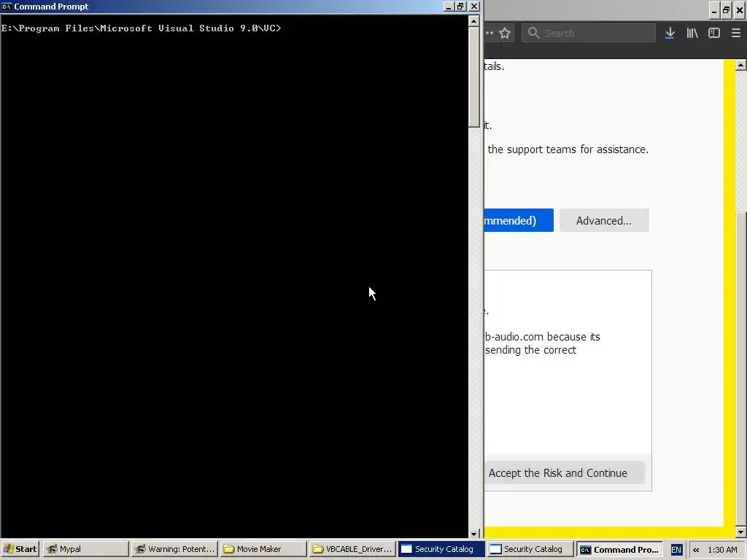Click the text "b-audio.com because its"
Image resolution: width=747 pixels, height=560 pixels.
pyautogui.click(x=542, y=337)
